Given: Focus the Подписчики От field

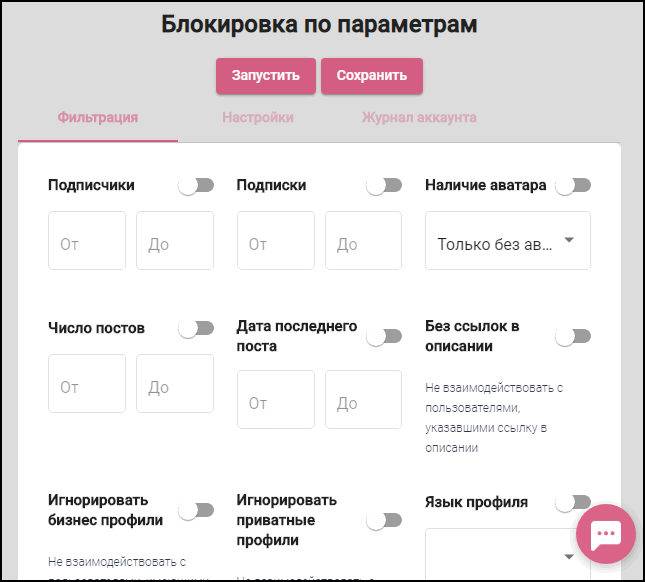Looking at the screenshot, I should [87, 241].
